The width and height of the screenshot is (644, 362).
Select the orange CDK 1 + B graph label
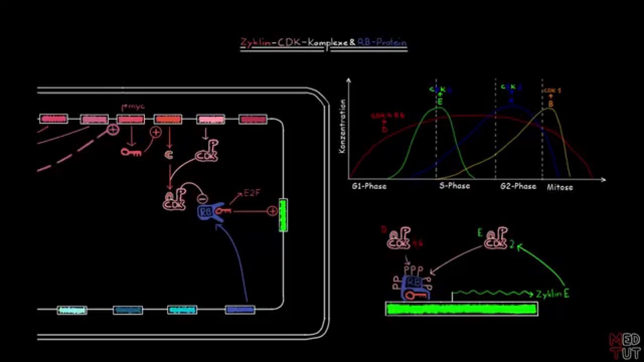point(551,98)
